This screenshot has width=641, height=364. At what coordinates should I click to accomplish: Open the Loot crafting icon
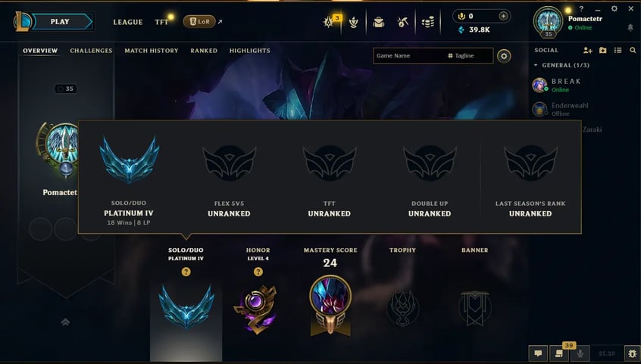[x=402, y=22]
